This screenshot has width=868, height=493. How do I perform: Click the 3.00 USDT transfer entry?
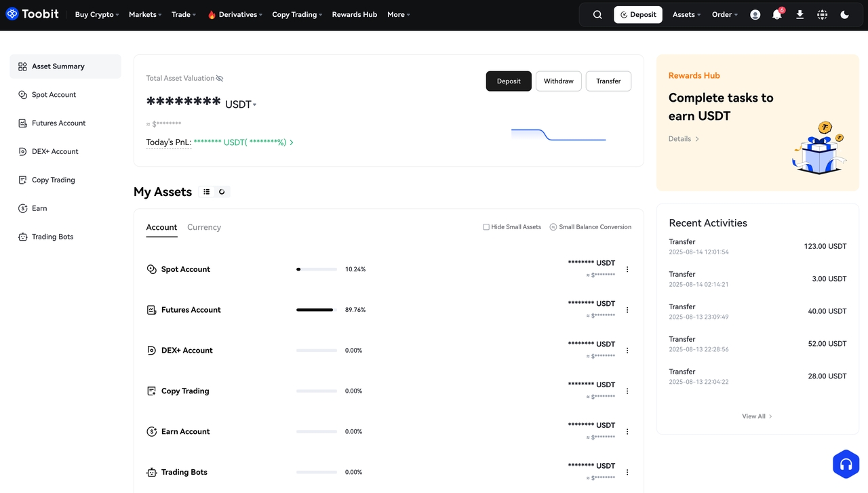coord(757,279)
